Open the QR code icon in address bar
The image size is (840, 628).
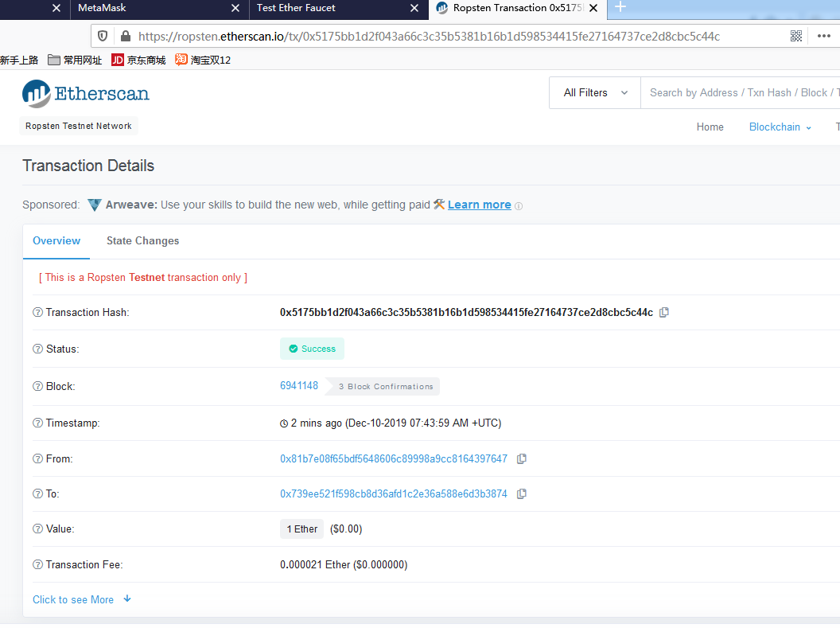point(796,36)
